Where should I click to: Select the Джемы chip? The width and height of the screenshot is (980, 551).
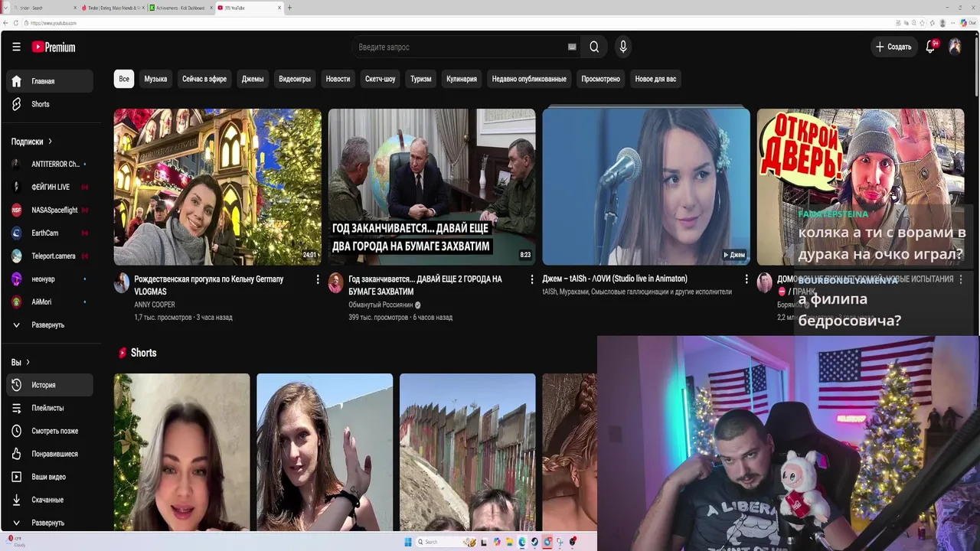point(253,79)
